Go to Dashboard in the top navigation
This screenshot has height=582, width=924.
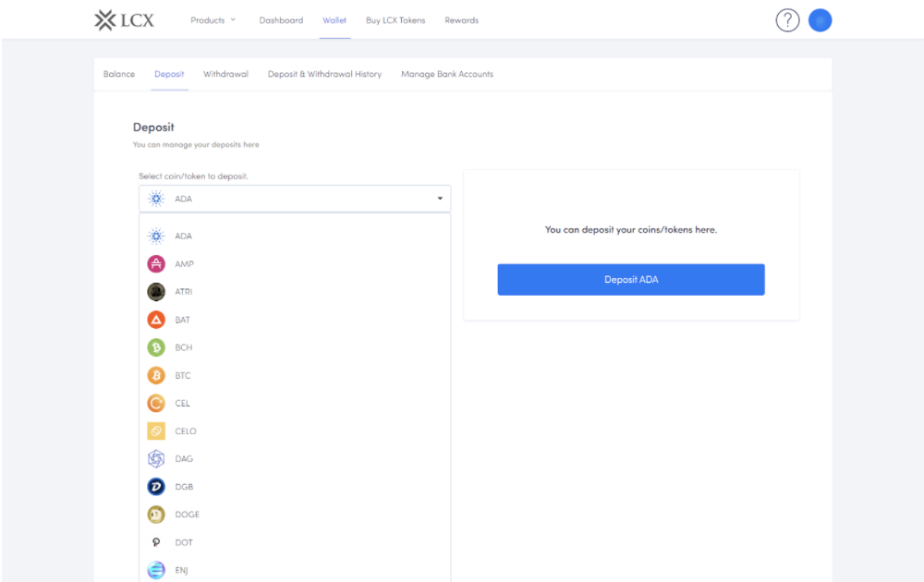click(281, 20)
